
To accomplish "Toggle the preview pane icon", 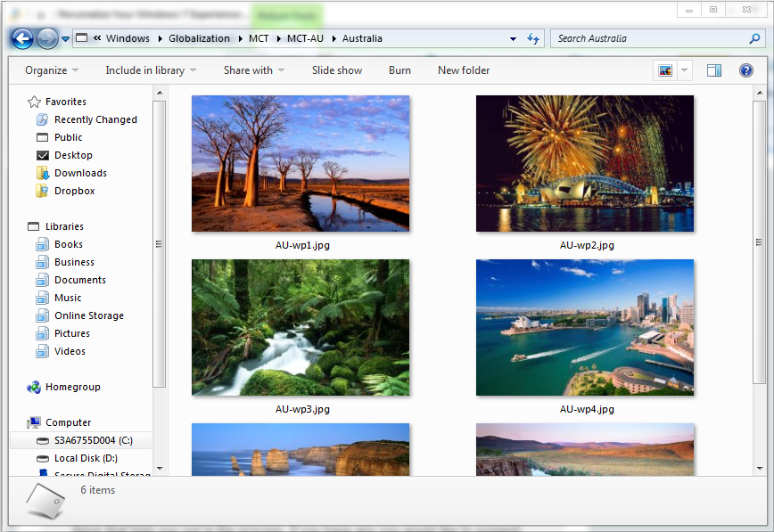I will [x=714, y=70].
